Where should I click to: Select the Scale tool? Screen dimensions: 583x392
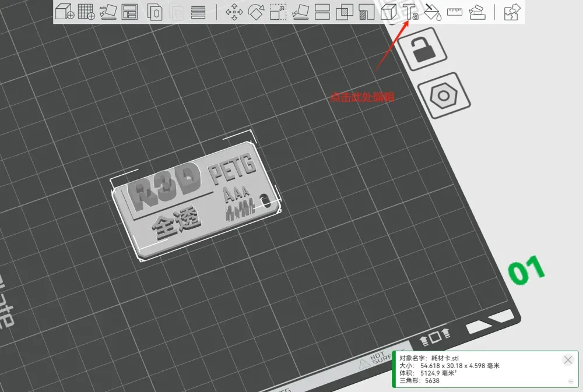point(278,12)
